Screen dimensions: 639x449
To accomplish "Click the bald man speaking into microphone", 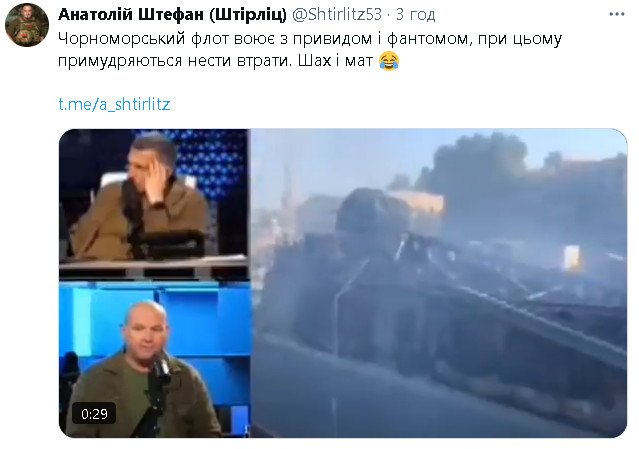I will (x=145, y=369).
